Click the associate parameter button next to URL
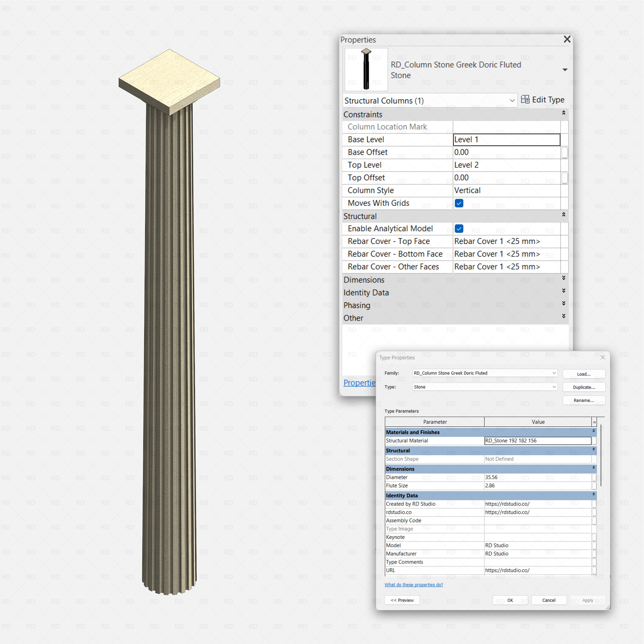This screenshot has width=644, height=644. tap(595, 570)
